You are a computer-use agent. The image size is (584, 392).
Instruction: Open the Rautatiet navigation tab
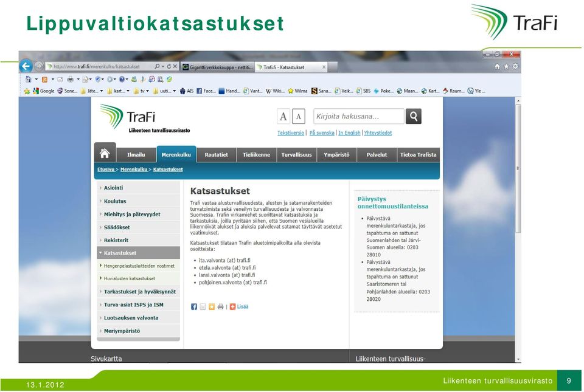click(216, 155)
